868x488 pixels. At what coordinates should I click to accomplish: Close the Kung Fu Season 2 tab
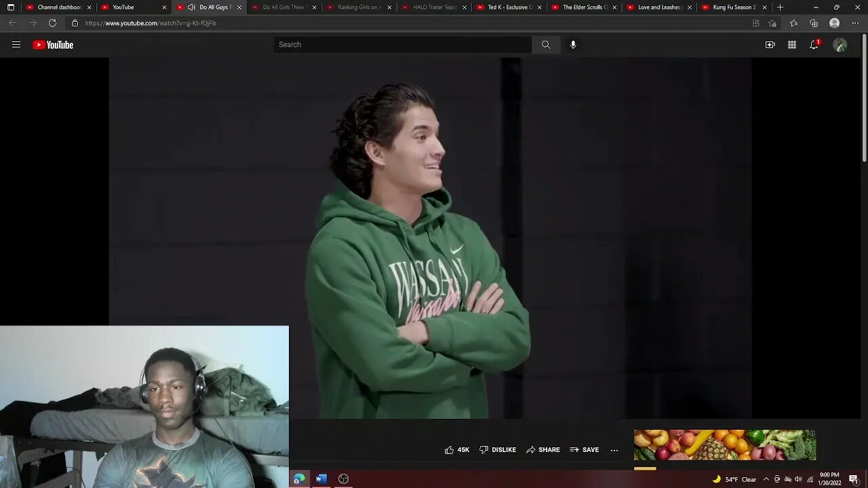(765, 7)
